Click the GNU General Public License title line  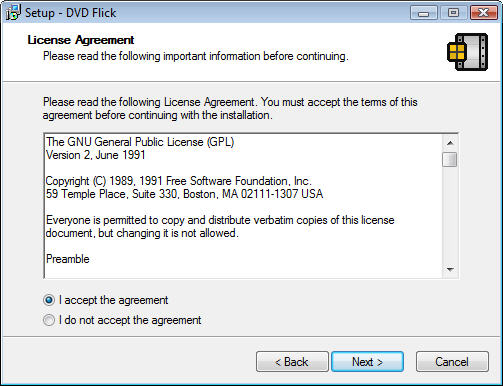point(140,142)
